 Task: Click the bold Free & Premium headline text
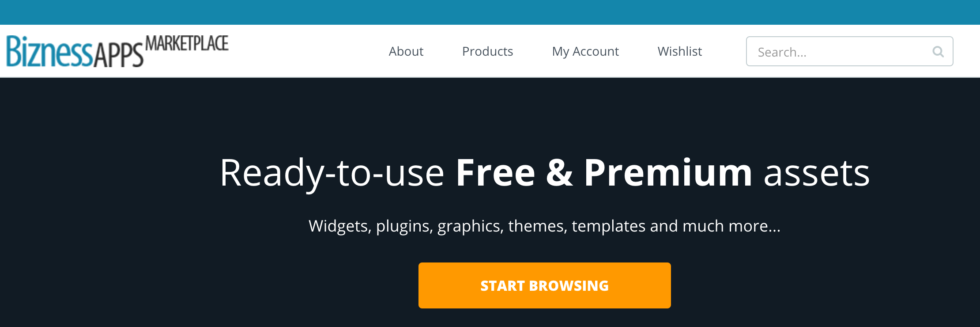pyautogui.click(x=604, y=172)
